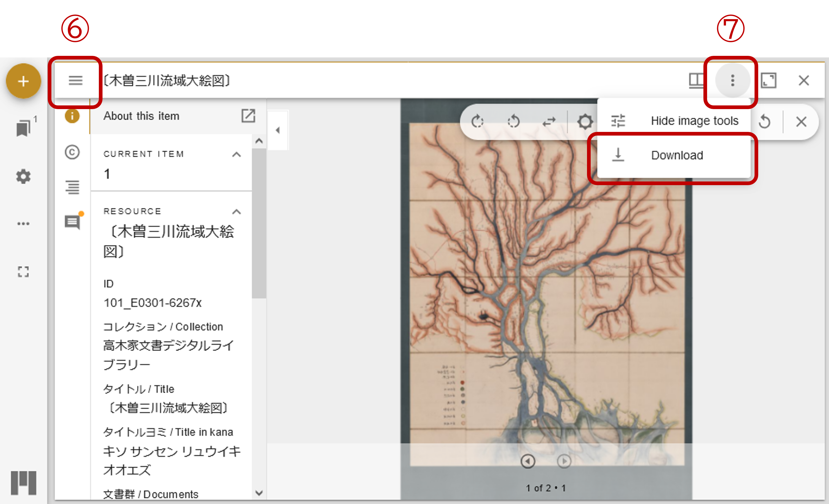Click the About this item heading
This screenshot has height=504, width=829.
pos(141,116)
